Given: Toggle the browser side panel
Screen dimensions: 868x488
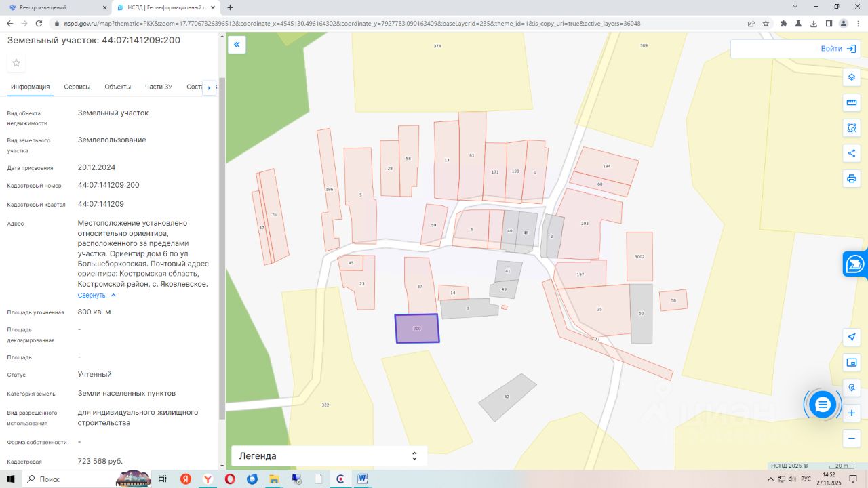Looking at the screenshot, I should tap(829, 23).
